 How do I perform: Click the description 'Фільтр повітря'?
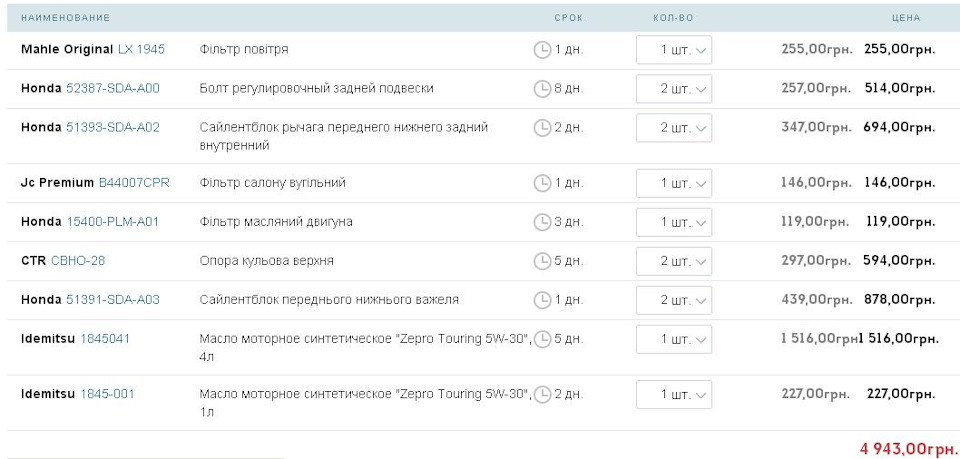(244, 50)
